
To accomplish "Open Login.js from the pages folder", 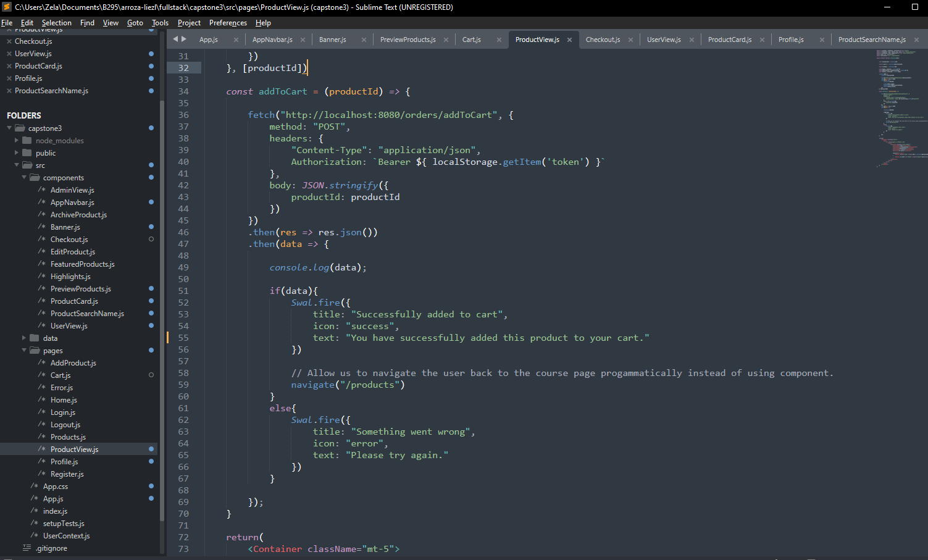I will point(63,412).
